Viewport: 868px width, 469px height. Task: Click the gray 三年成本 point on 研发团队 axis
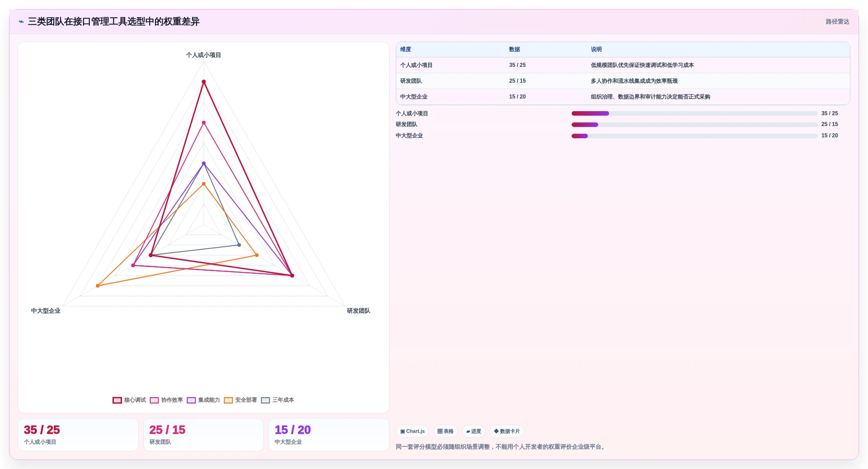[x=239, y=245]
